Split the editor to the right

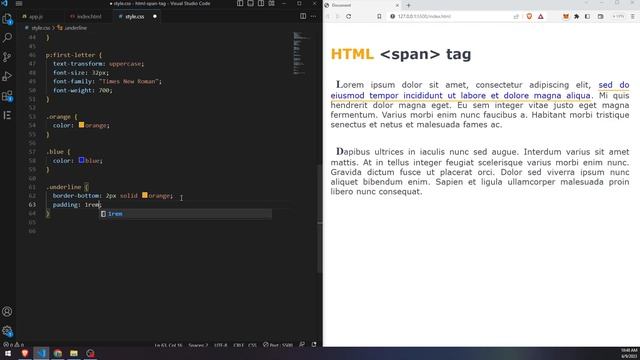303,16
